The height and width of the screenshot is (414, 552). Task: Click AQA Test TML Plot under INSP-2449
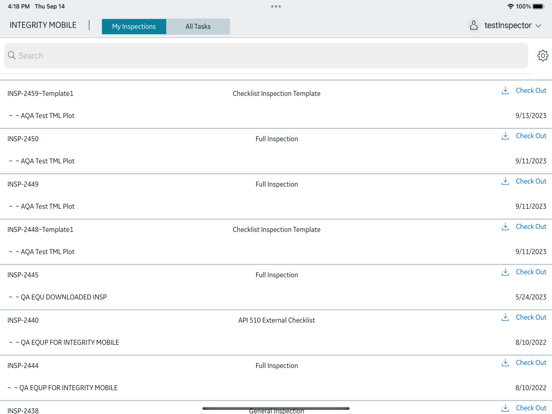(x=48, y=207)
